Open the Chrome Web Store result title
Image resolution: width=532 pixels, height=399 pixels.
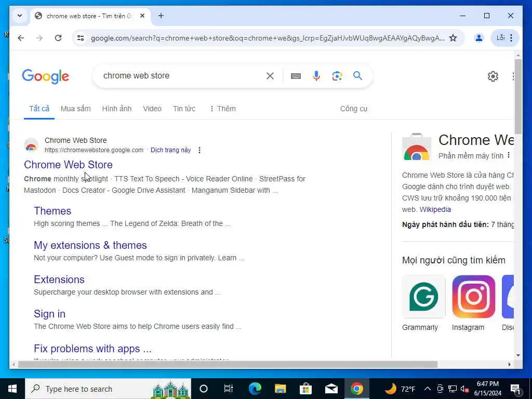(x=68, y=165)
